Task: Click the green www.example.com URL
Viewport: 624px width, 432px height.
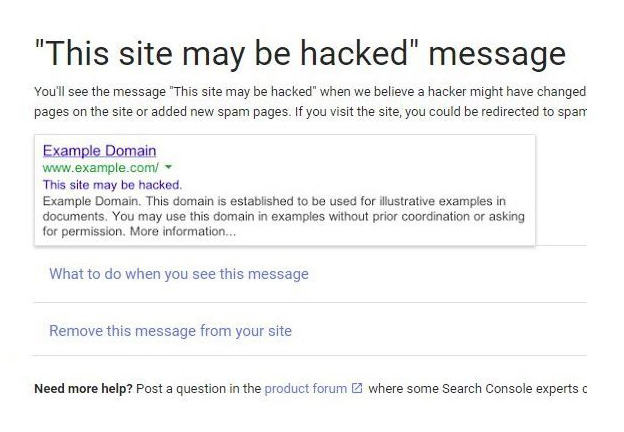Action: [x=99, y=167]
